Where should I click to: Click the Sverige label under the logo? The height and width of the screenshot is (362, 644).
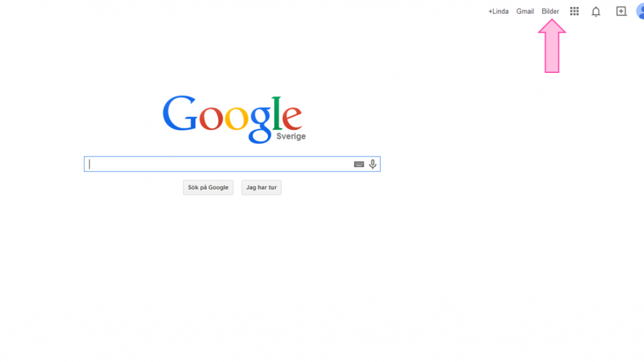tap(291, 136)
